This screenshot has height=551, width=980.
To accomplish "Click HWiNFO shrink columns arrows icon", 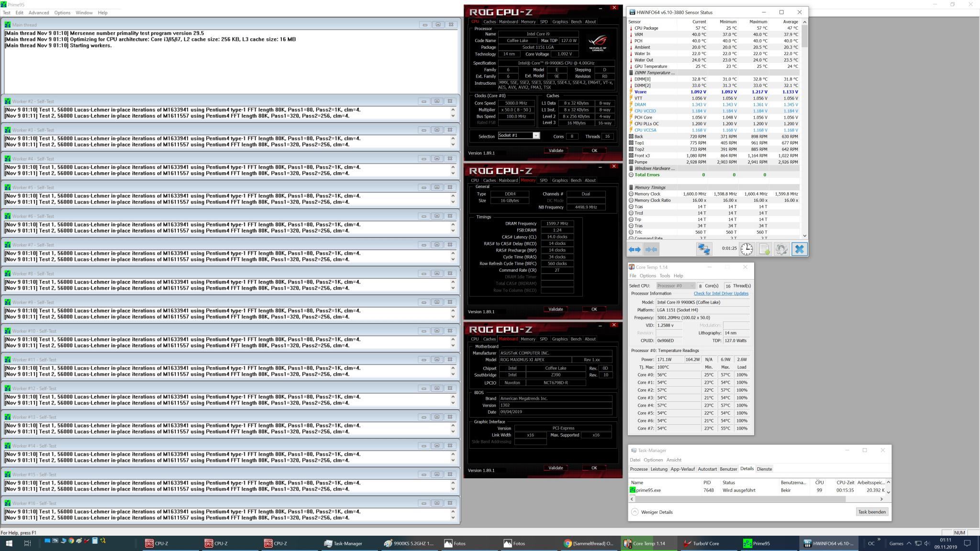I will point(651,249).
